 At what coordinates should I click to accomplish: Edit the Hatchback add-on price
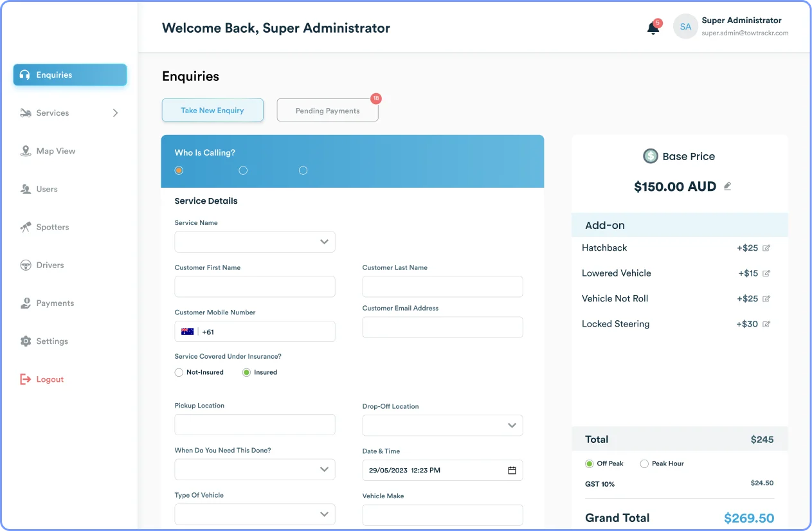766,248
